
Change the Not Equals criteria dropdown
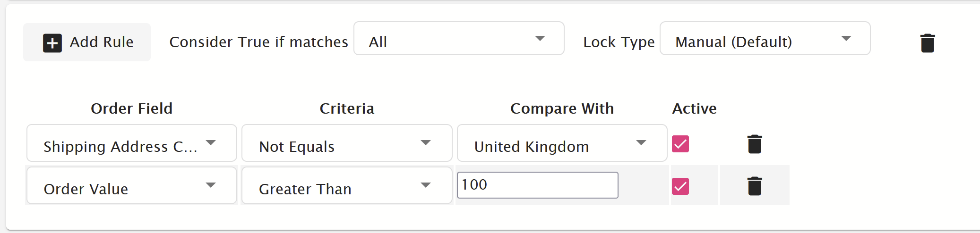pos(347,143)
